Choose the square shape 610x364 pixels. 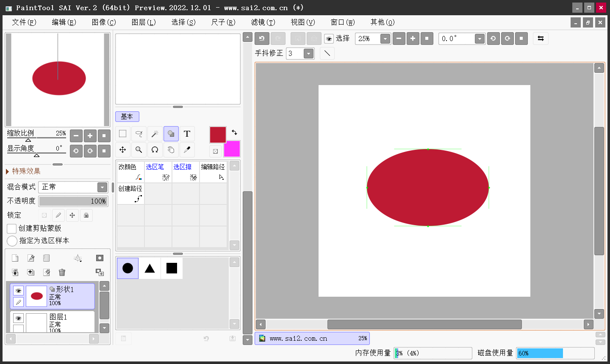pyautogui.click(x=172, y=268)
